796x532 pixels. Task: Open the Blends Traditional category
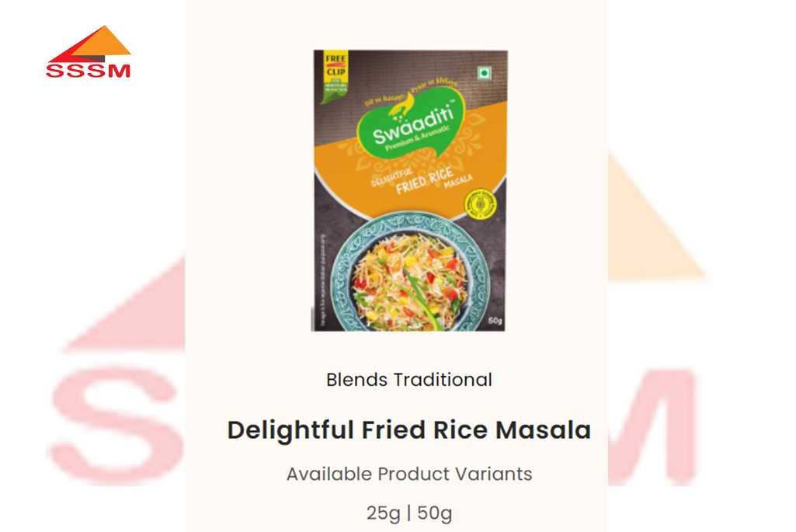pyautogui.click(x=409, y=379)
